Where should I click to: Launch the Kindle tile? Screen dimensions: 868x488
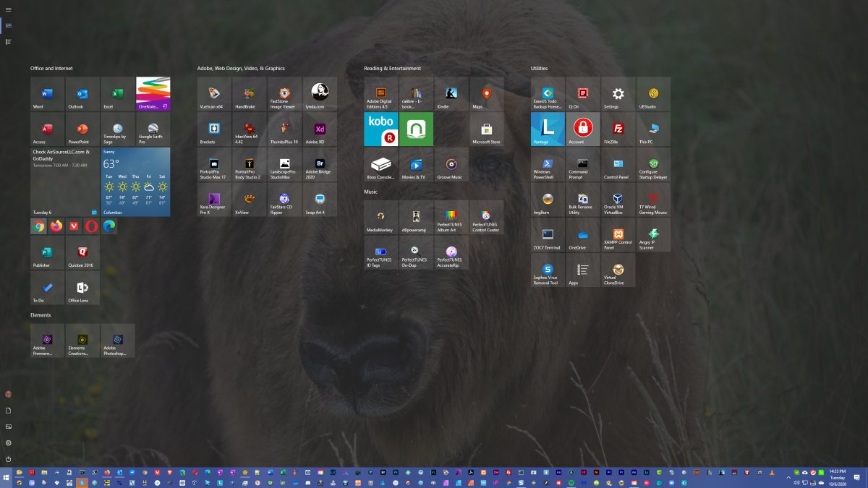point(452,94)
